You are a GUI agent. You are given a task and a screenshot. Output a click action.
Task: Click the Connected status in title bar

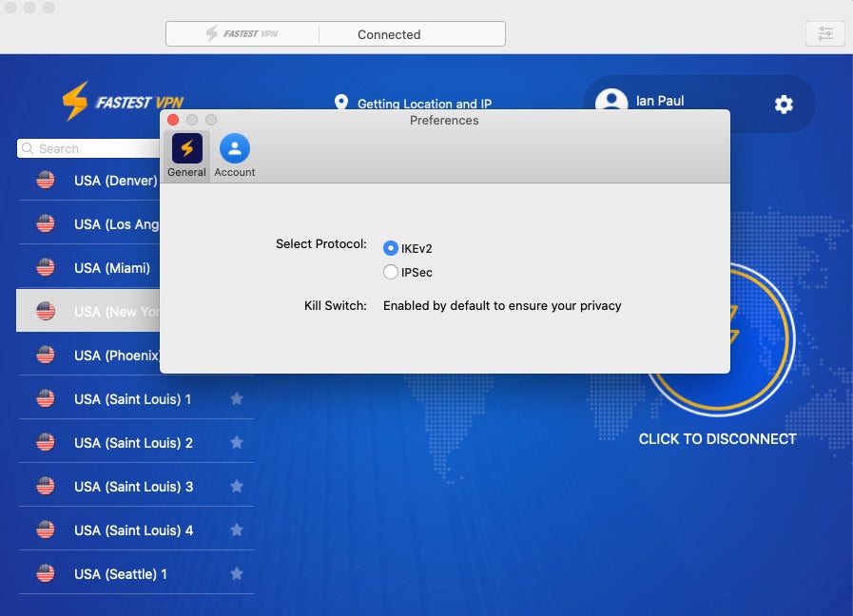pos(389,35)
